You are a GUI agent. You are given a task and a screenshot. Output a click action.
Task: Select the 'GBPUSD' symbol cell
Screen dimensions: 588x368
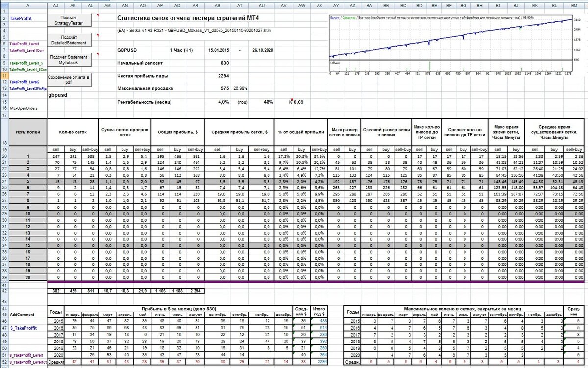click(x=127, y=50)
